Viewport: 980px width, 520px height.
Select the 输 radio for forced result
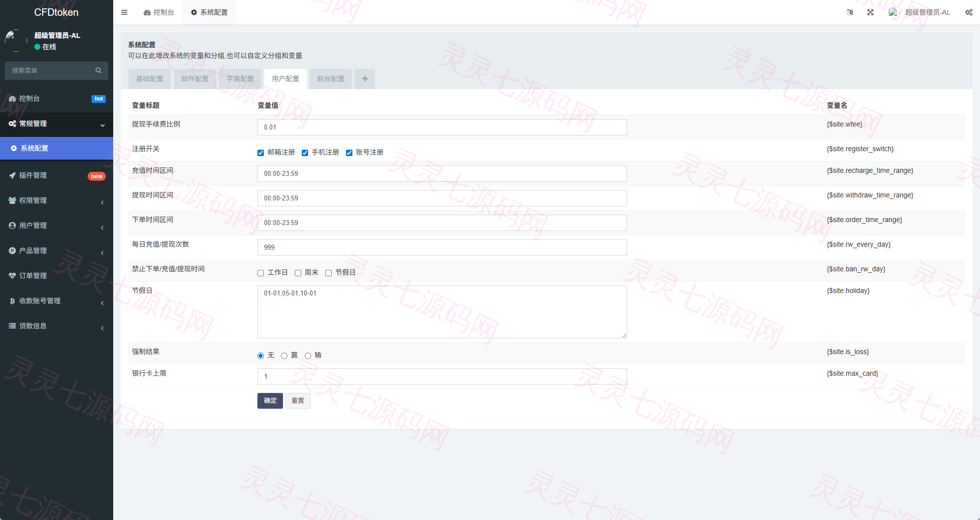[x=308, y=356]
